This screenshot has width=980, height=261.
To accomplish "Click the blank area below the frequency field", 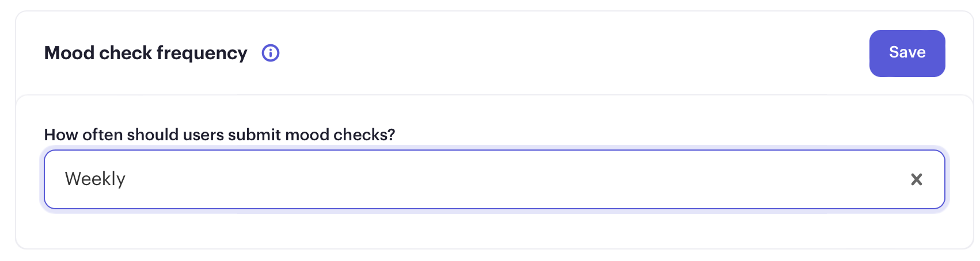I will 494,230.
